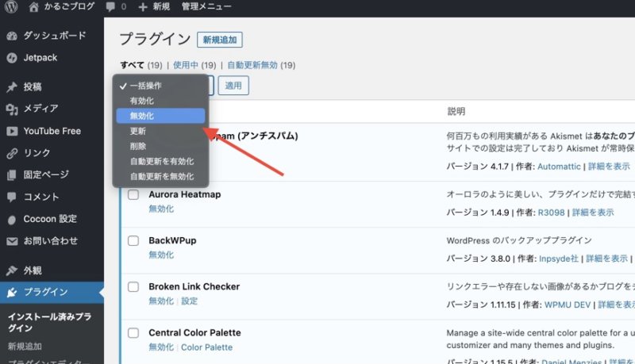Viewport: 635px width, 364px height.
Task: Click the お問い合わせ envelope icon
Action: point(12,241)
